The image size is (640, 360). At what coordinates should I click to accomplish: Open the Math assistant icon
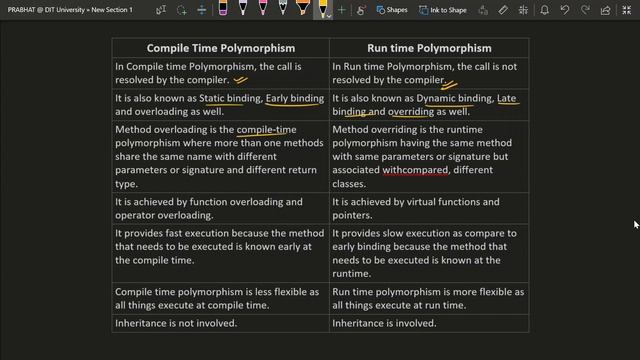[x=523, y=10]
